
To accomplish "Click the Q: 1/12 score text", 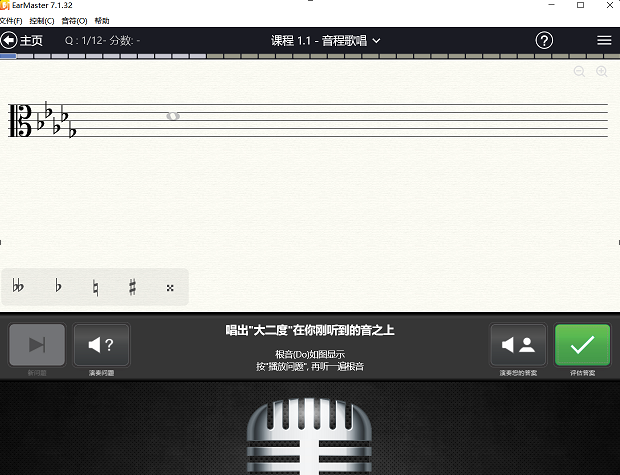I will click(x=102, y=40).
